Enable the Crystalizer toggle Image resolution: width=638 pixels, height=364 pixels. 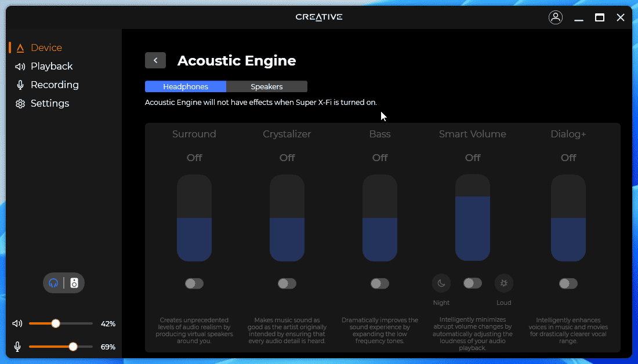click(287, 283)
